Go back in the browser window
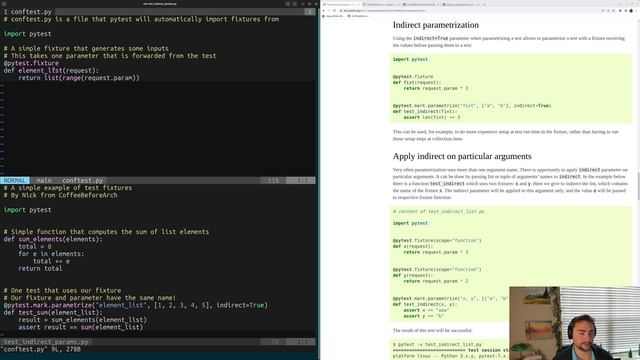640x360 pixels. pos(324,11)
